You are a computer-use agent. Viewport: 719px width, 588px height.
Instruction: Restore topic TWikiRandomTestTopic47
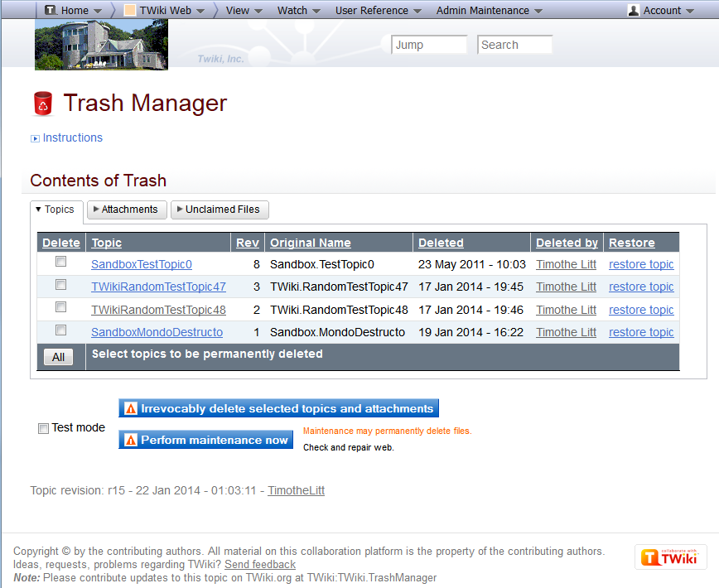(640, 287)
